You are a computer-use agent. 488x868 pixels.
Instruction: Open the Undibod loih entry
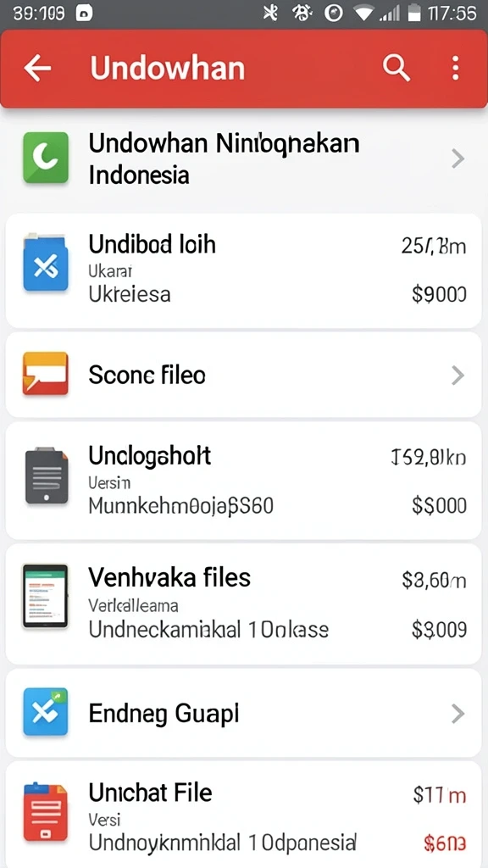[243, 271]
